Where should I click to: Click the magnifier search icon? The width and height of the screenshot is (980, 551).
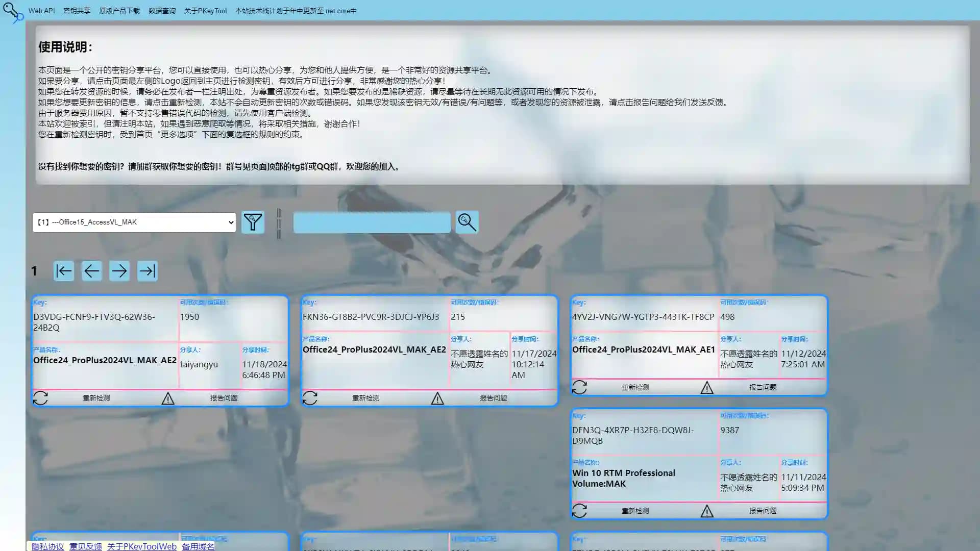pyautogui.click(x=467, y=222)
